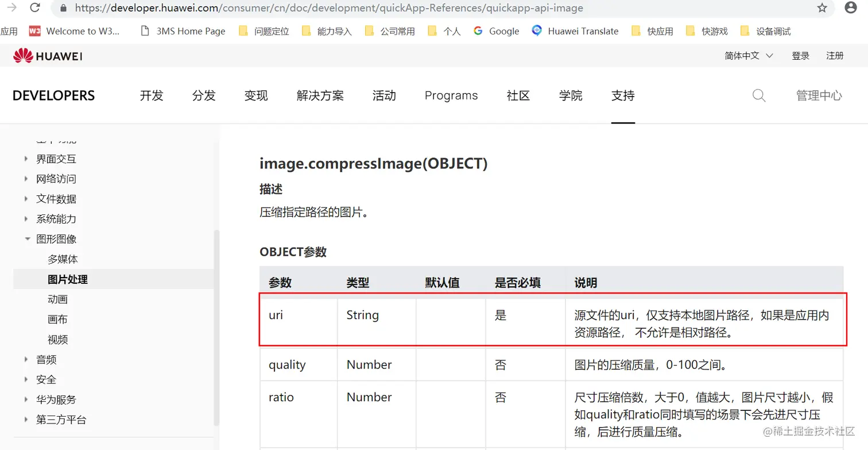Expand the 华为服务 tree node
868x450 pixels.
26,399
